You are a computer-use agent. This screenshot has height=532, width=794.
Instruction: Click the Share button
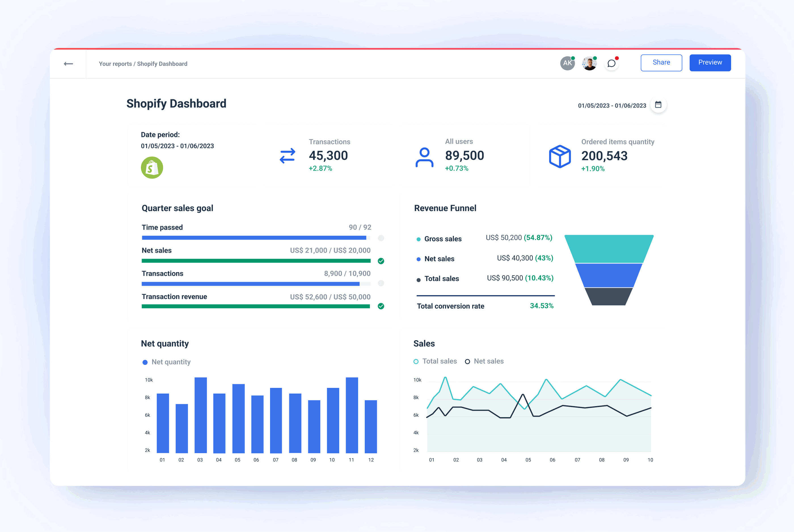(661, 62)
